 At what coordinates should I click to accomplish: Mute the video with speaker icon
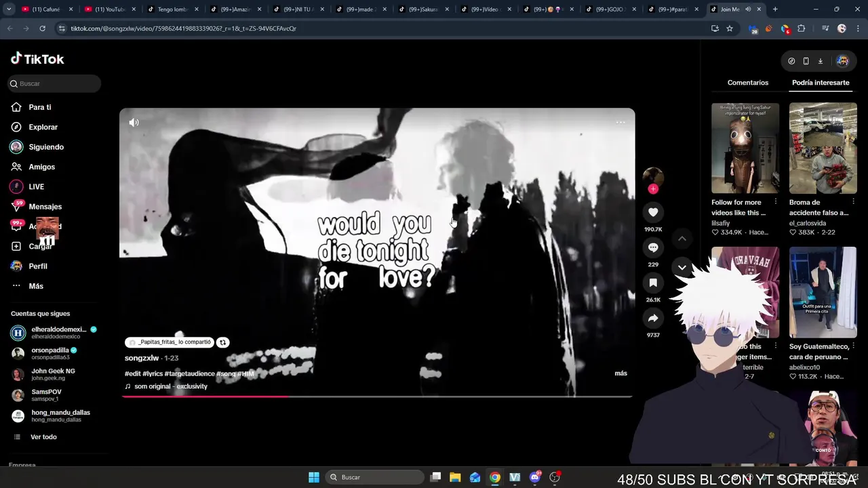pos(134,123)
